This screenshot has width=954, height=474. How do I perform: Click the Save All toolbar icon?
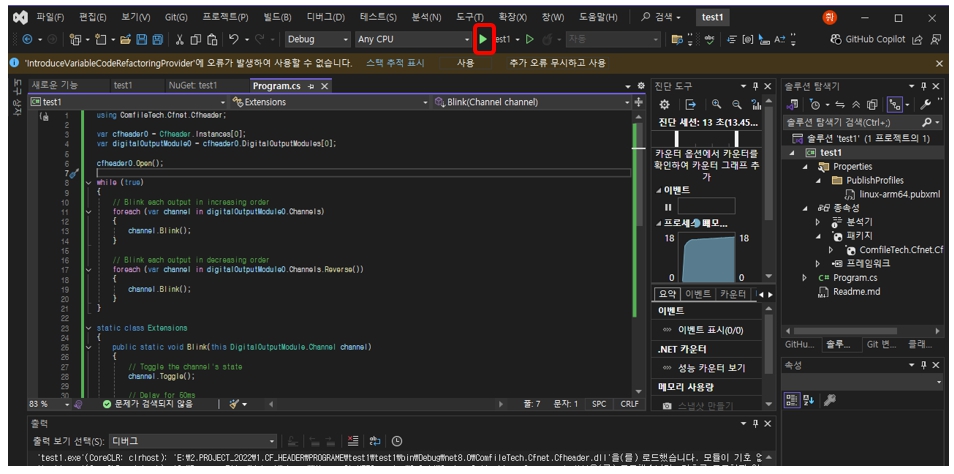click(x=157, y=39)
